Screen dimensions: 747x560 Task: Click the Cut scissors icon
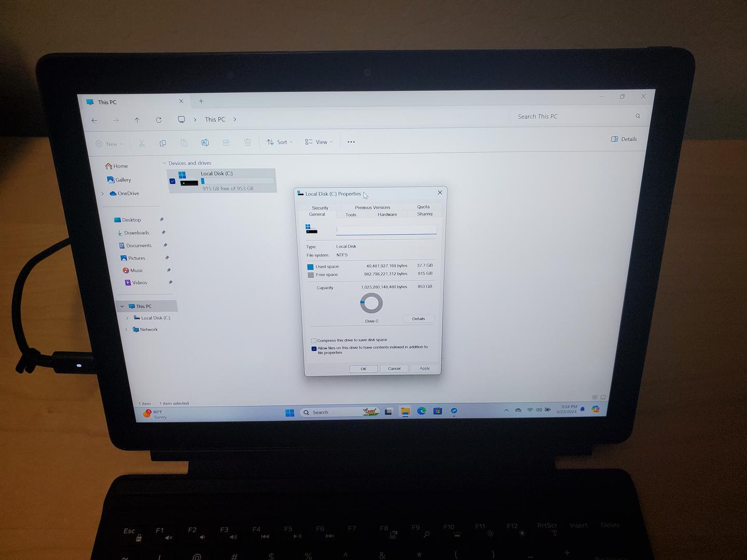(142, 143)
